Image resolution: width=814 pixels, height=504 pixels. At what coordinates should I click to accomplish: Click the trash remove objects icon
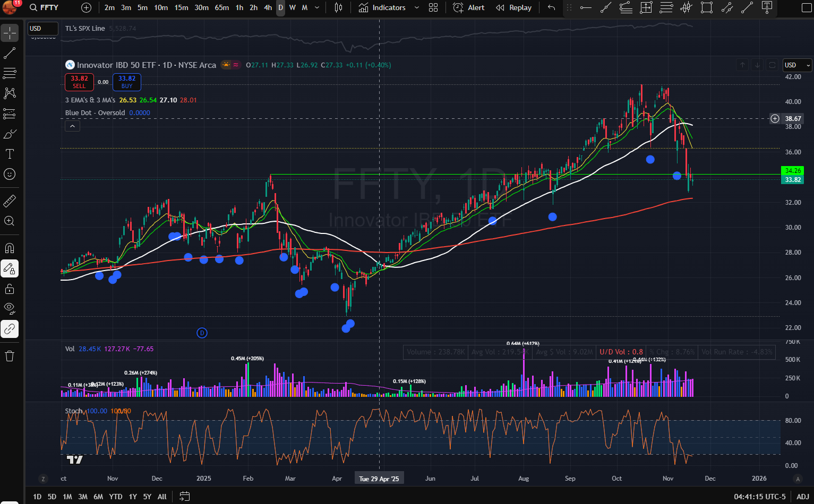(x=10, y=356)
